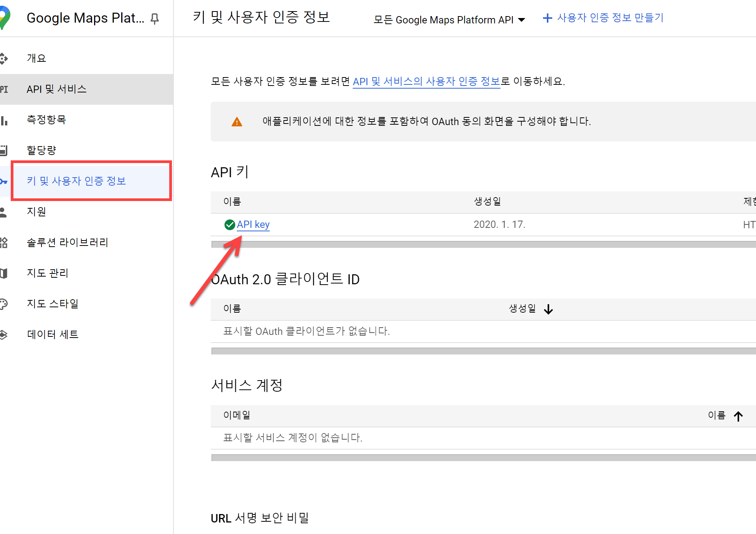Open the 모든 Google Maps Platform API dropdown

[x=449, y=20]
